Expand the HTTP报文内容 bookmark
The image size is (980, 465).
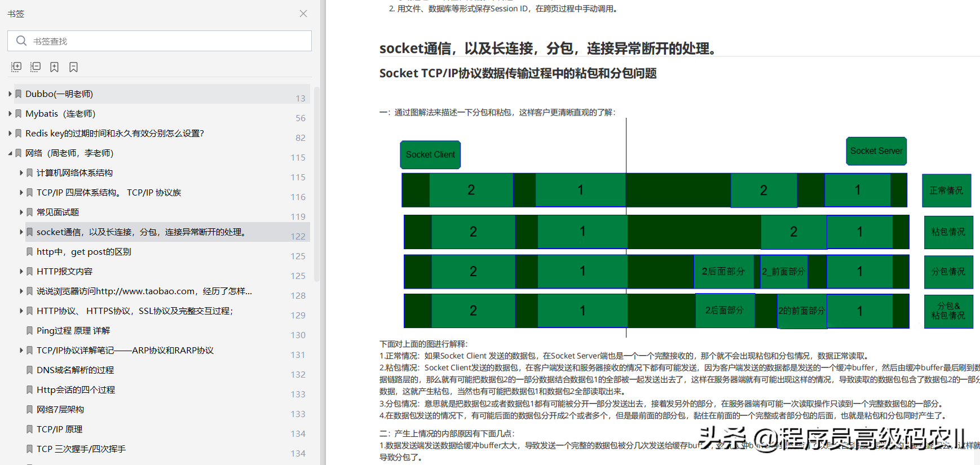point(21,271)
